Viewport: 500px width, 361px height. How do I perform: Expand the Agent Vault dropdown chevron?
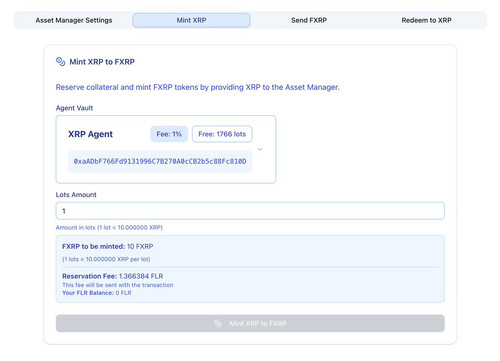[x=260, y=149]
